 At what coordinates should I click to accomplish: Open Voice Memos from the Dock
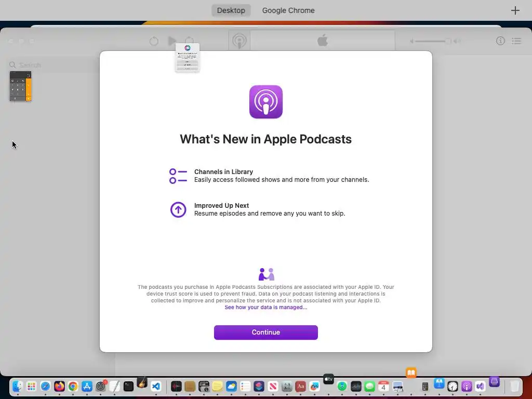(176, 387)
